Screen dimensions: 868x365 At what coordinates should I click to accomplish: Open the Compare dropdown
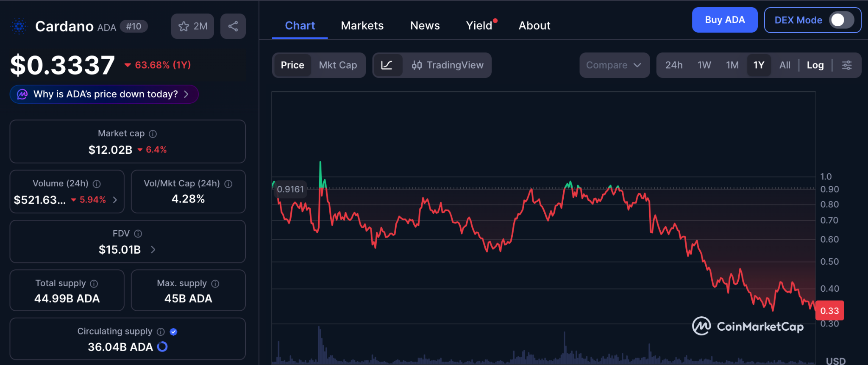[614, 65]
